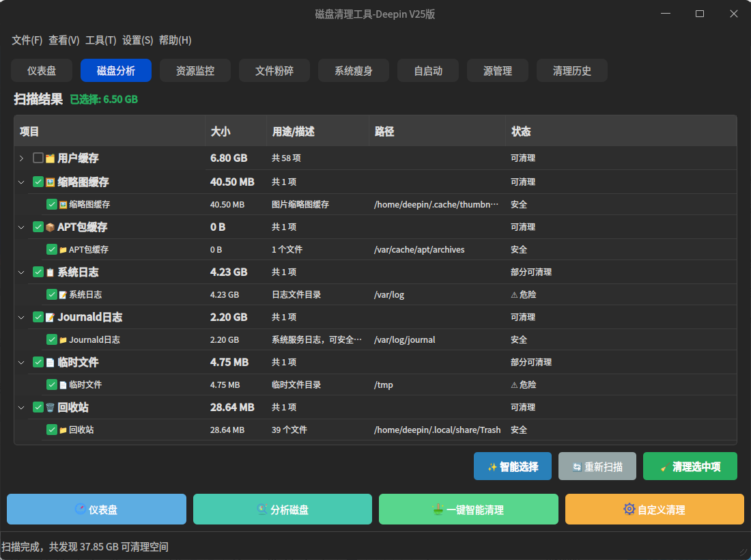Expand the 用户缓存 tree group
Image resolution: width=751 pixels, height=560 pixels.
pos(21,158)
